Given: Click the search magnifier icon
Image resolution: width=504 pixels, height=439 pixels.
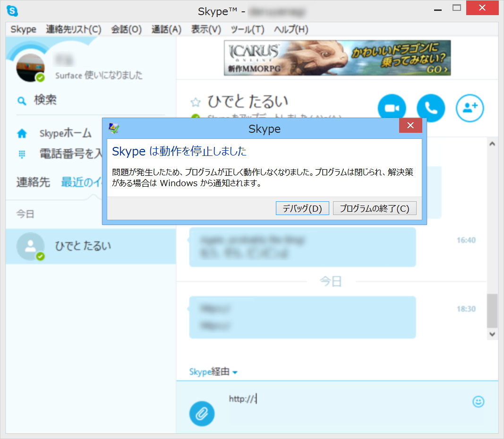Looking at the screenshot, I should 22,100.
